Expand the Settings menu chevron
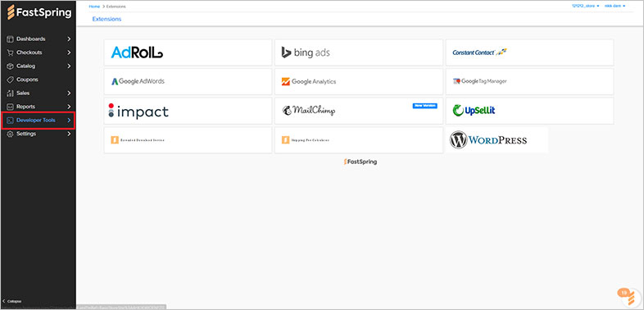 69,134
